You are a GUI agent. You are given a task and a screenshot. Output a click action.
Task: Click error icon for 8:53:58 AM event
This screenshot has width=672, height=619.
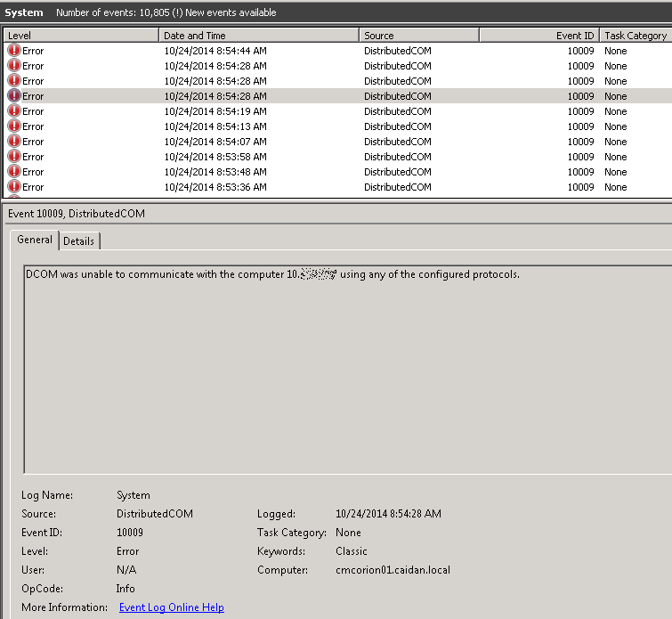tap(14, 157)
